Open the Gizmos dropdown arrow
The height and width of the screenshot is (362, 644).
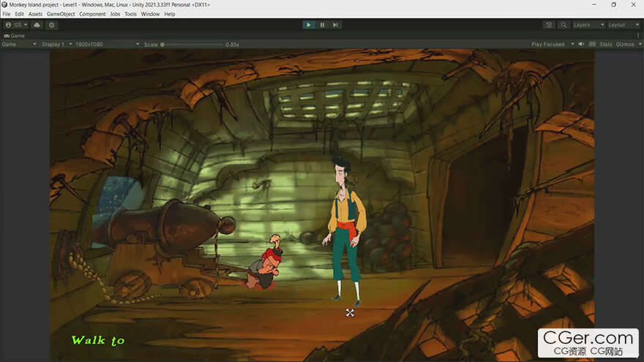[640, 45]
